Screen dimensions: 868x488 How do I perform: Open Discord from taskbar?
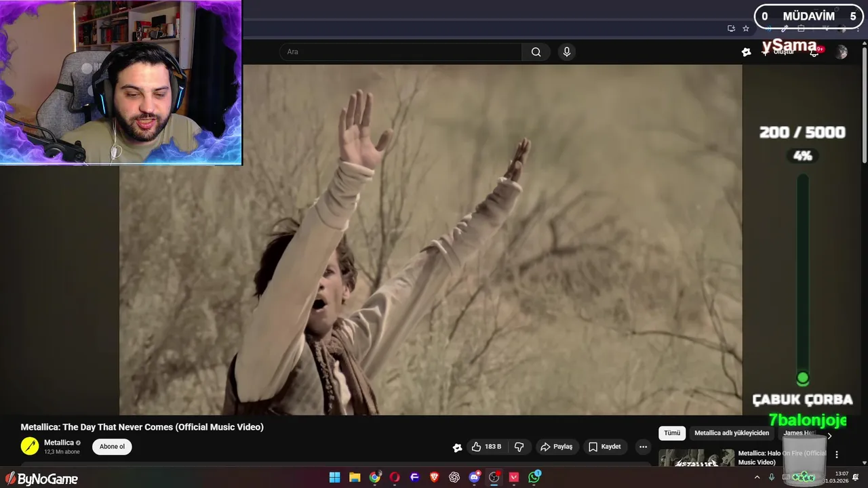pyautogui.click(x=475, y=477)
